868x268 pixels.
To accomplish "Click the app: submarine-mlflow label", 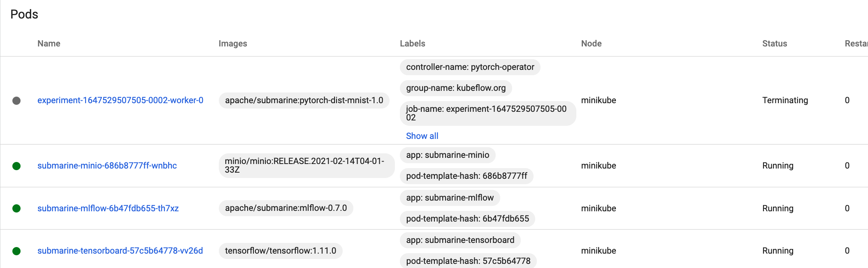I will click(x=450, y=198).
